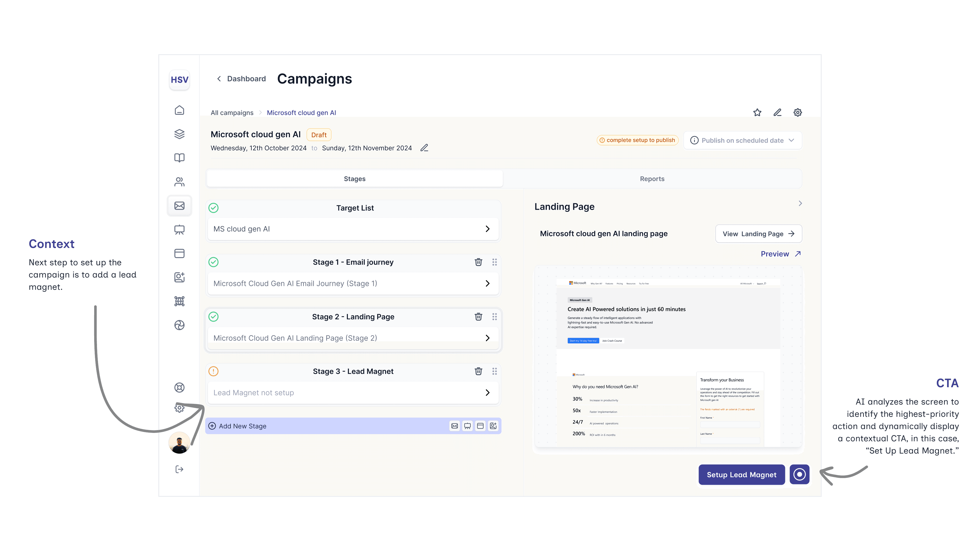The height and width of the screenshot is (551, 980).
Task: Click the HSV logo in sidebar
Action: [179, 80]
